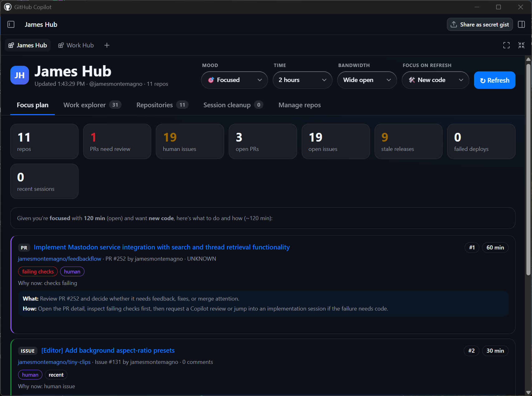
Task: Open jamesmontemagno/feedbackflow repository link
Action: click(x=60, y=259)
